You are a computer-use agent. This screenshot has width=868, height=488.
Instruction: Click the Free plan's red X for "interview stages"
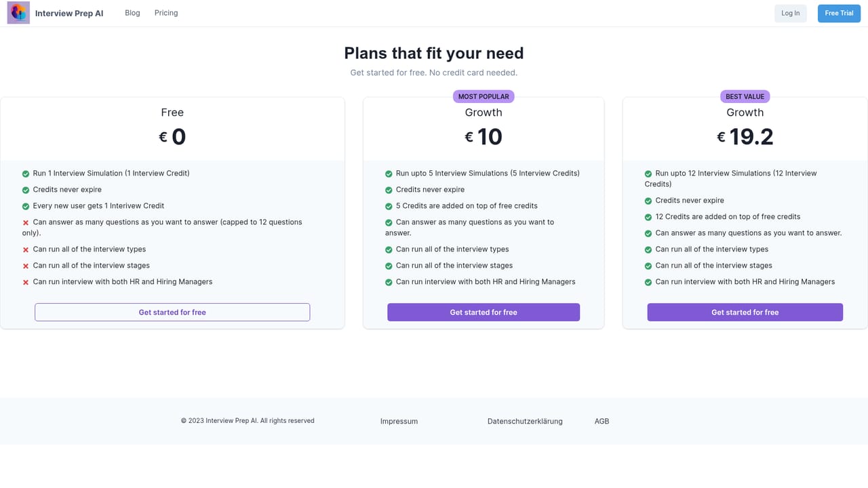tap(26, 266)
